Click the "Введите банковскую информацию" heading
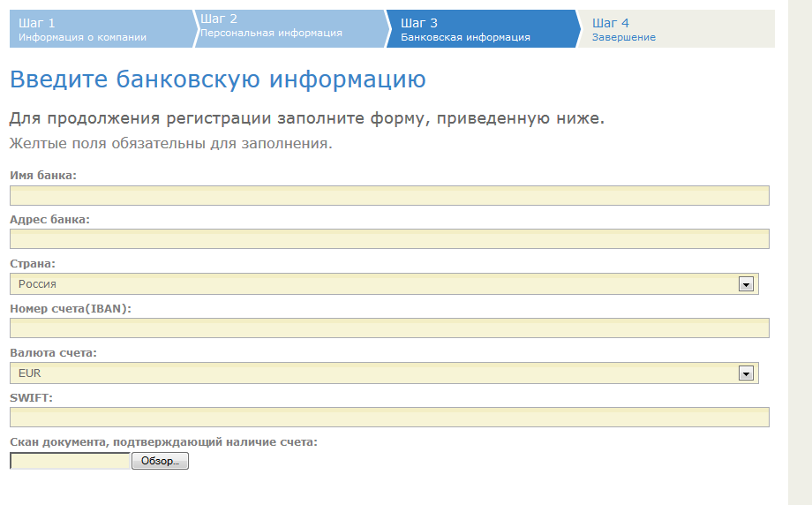The width and height of the screenshot is (812, 505). (217, 79)
